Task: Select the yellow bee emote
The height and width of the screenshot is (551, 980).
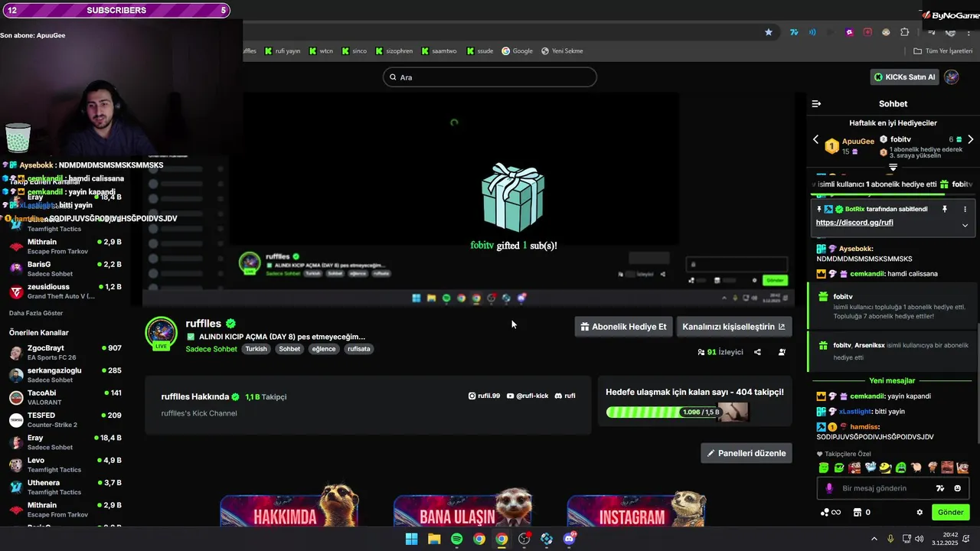Action: point(885,468)
